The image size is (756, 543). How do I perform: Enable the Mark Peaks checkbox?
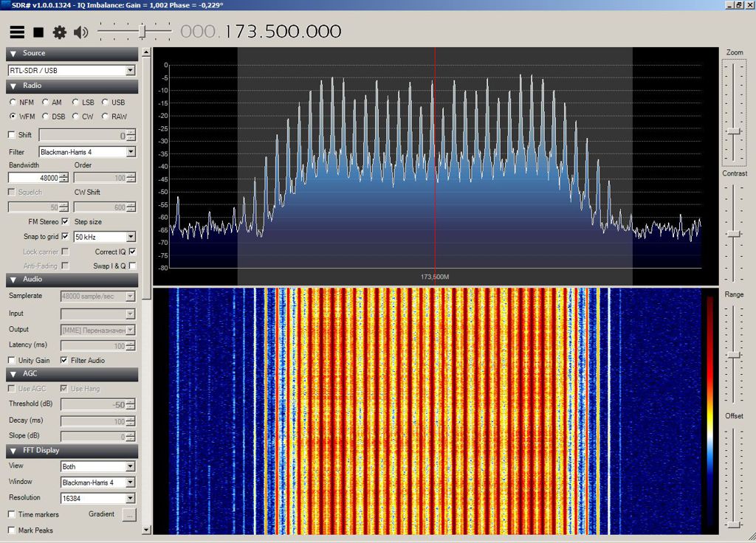[12, 530]
